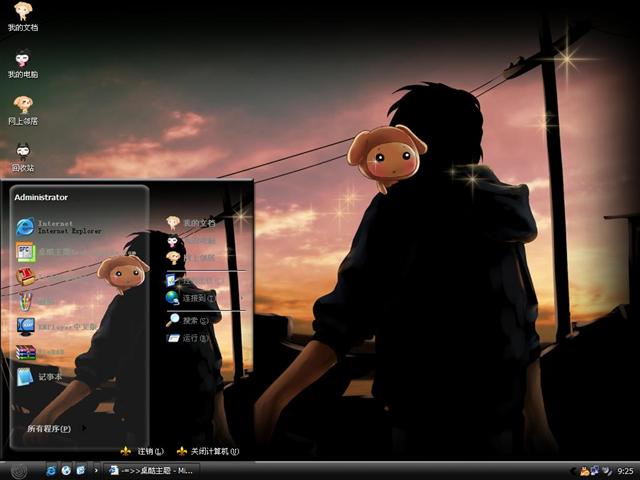Open the 我的文档 desktop icon

pyautogui.click(x=23, y=16)
